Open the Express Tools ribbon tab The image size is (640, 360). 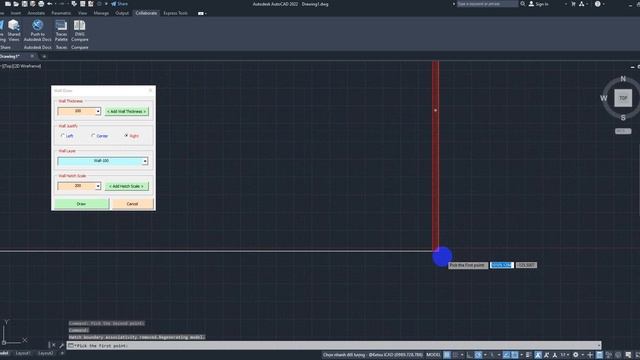click(x=176, y=13)
